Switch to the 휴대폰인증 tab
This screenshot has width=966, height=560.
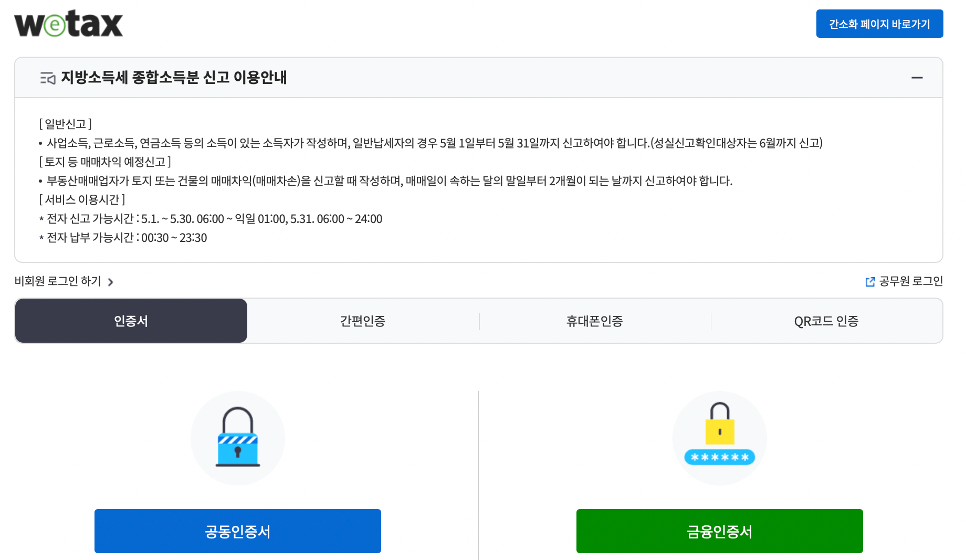point(594,321)
